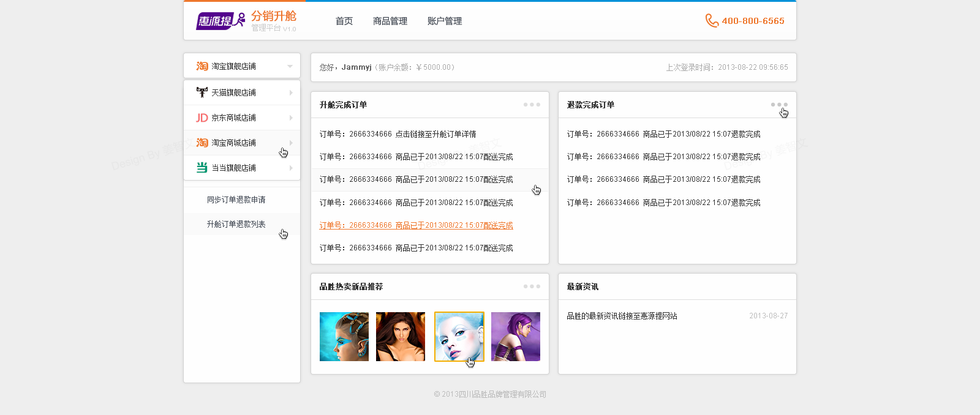Viewport: 980px width, 415px height.
Task: Click the 品胜热卖新品推荐 panel title
Action: click(352, 286)
